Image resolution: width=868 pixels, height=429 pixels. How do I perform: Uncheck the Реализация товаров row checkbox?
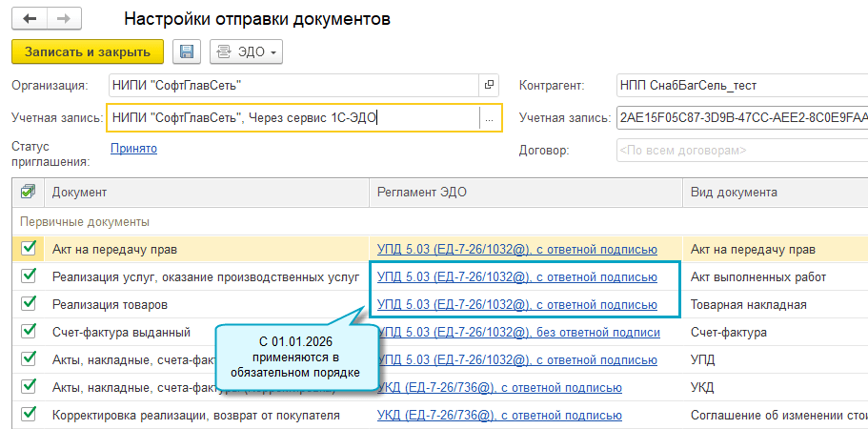point(29,305)
